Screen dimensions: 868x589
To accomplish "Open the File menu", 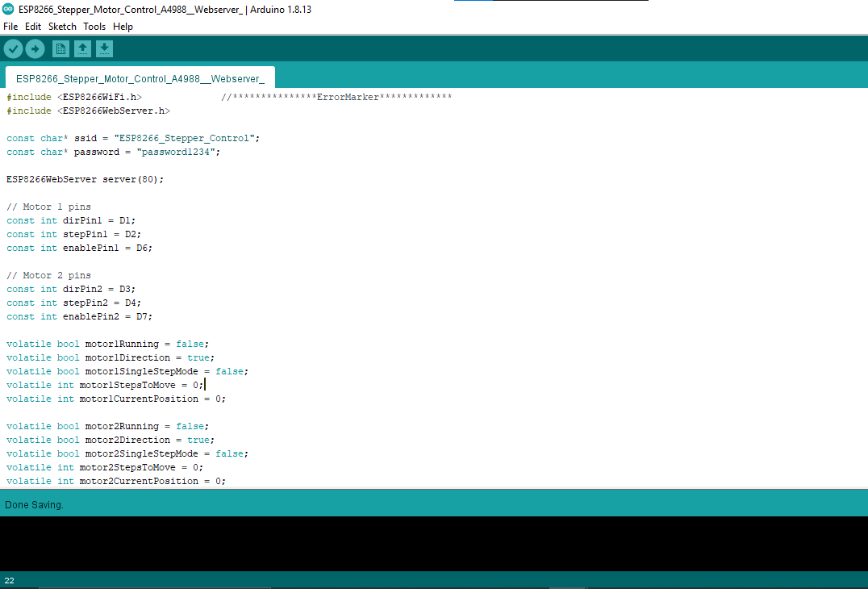I will point(10,27).
